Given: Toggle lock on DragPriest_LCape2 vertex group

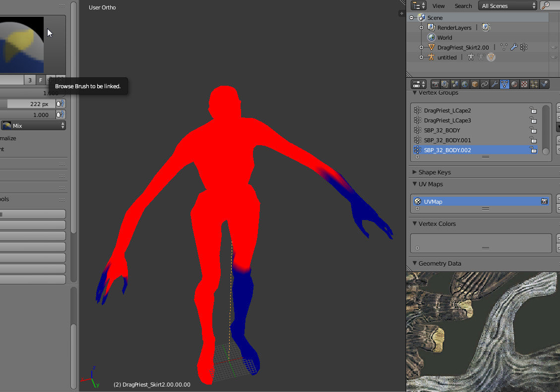Looking at the screenshot, I should pos(533,110).
